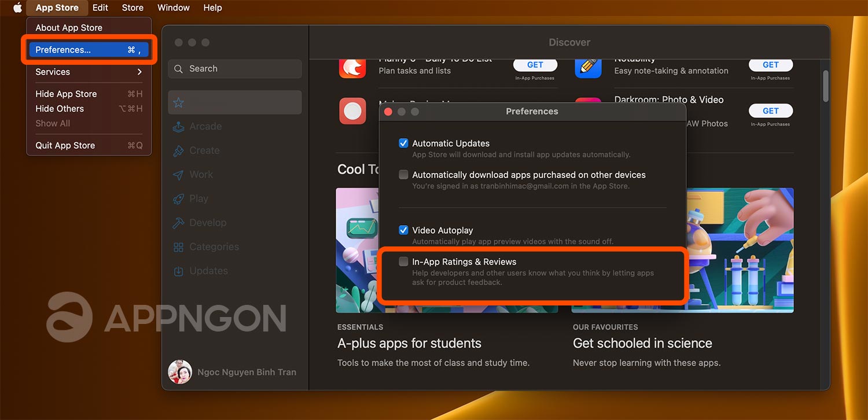Open Get schooled in science artwork
The image size is (868, 420).
740,250
